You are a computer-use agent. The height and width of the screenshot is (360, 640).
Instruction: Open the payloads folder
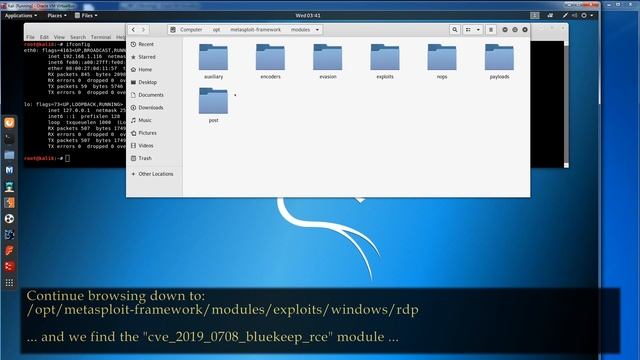[x=499, y=61]
